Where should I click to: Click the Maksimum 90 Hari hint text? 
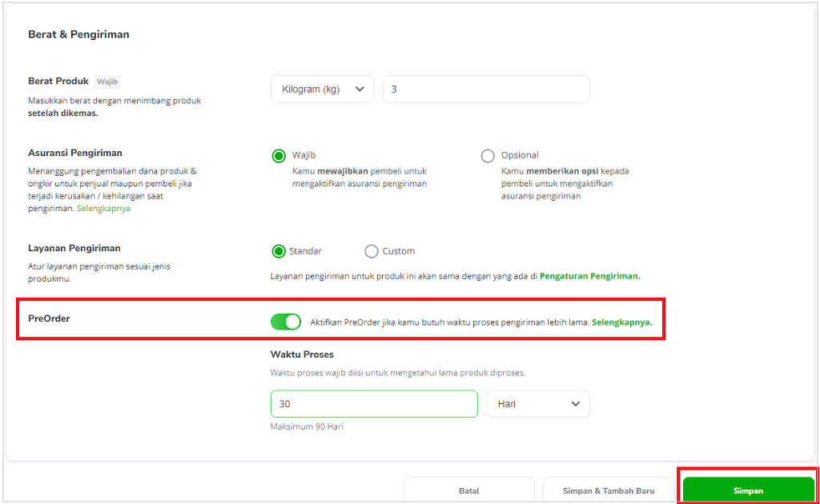[307, 426]
